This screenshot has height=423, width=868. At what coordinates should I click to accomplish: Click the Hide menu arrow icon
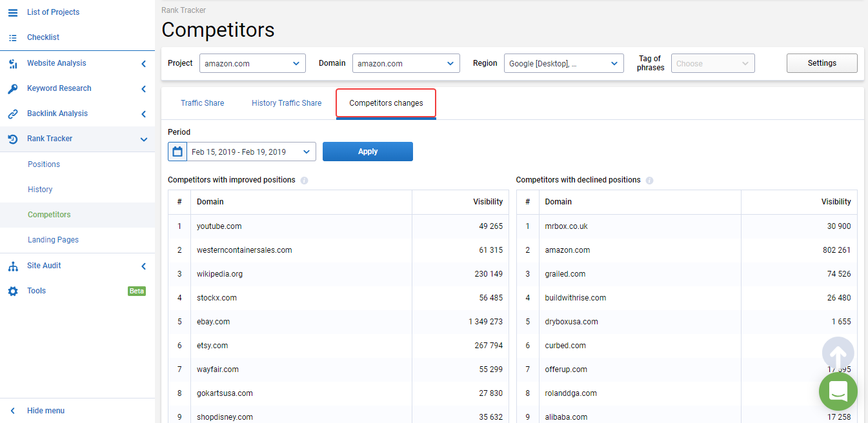13,411
